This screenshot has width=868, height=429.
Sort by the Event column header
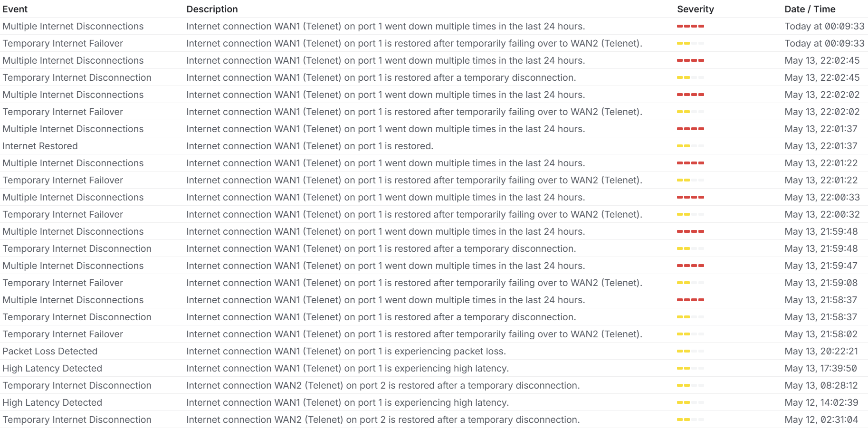pos(15,9)
